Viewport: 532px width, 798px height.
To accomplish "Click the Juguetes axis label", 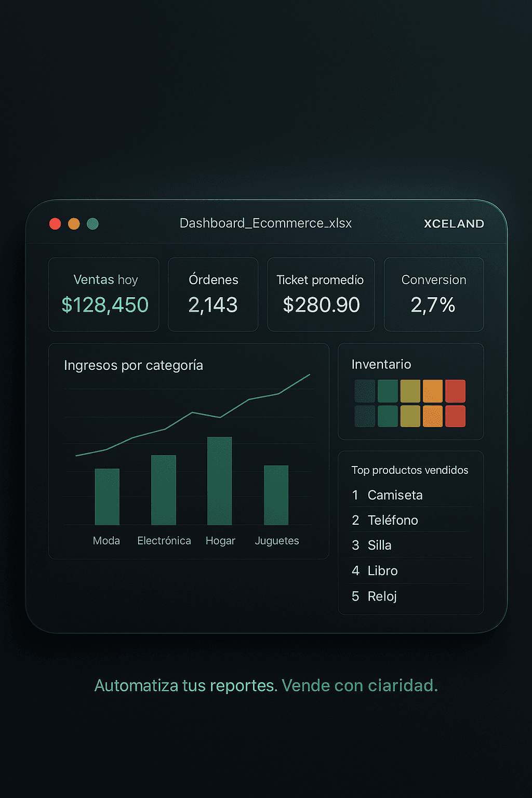I will coord(277,541).
